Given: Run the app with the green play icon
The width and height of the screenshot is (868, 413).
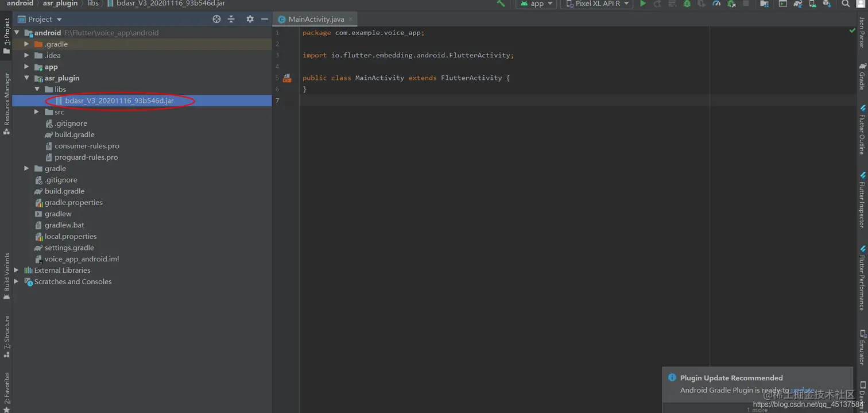Looking at the screenshot, I should coord(643,3).
